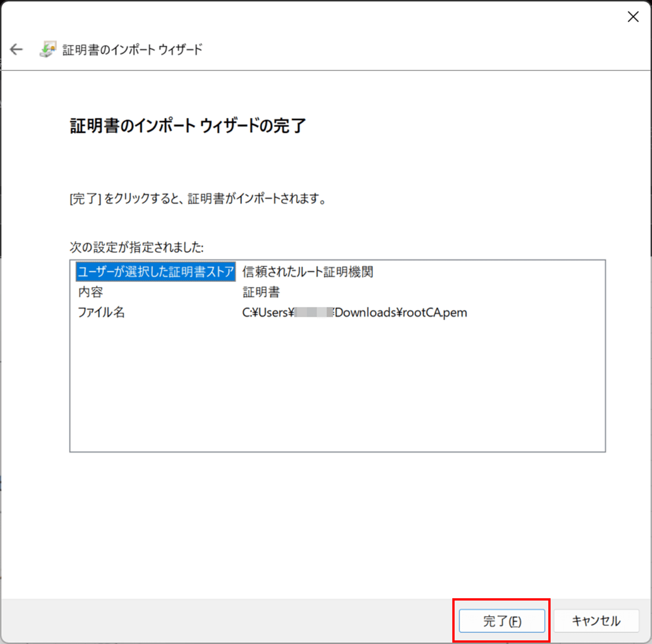Click the 次の設定が指定されました label
Screen dimensions: 652x644
pos(136,247)
